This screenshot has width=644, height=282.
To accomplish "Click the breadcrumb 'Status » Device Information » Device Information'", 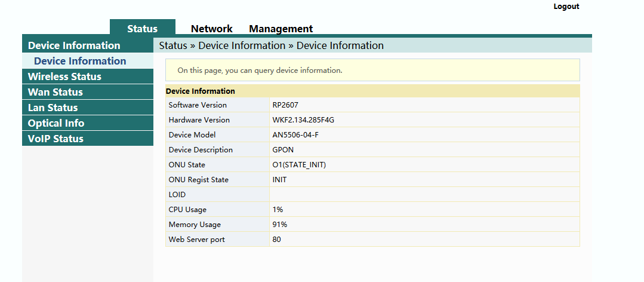I will [272, 45].
